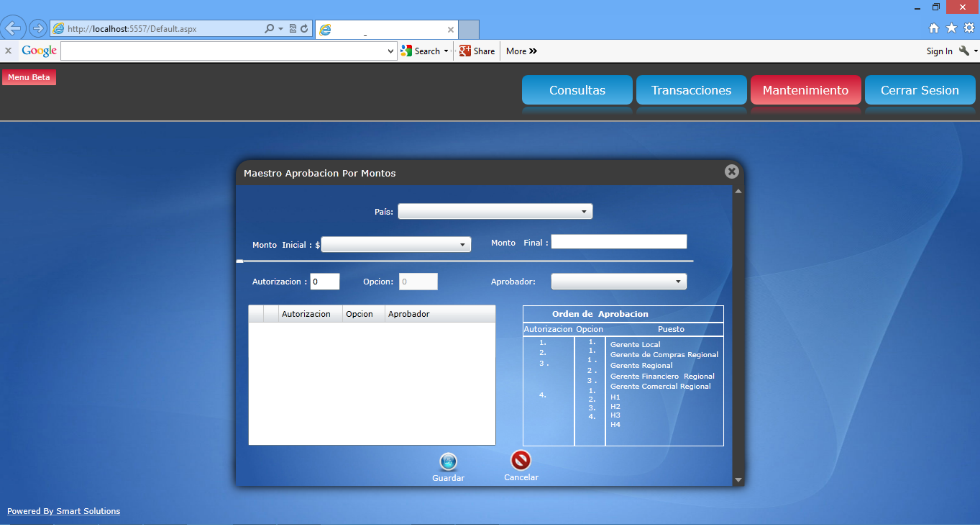Click the Autorizacion number field
The width and height of the screenshot is (980, 525).
click(x=325, y=281)
